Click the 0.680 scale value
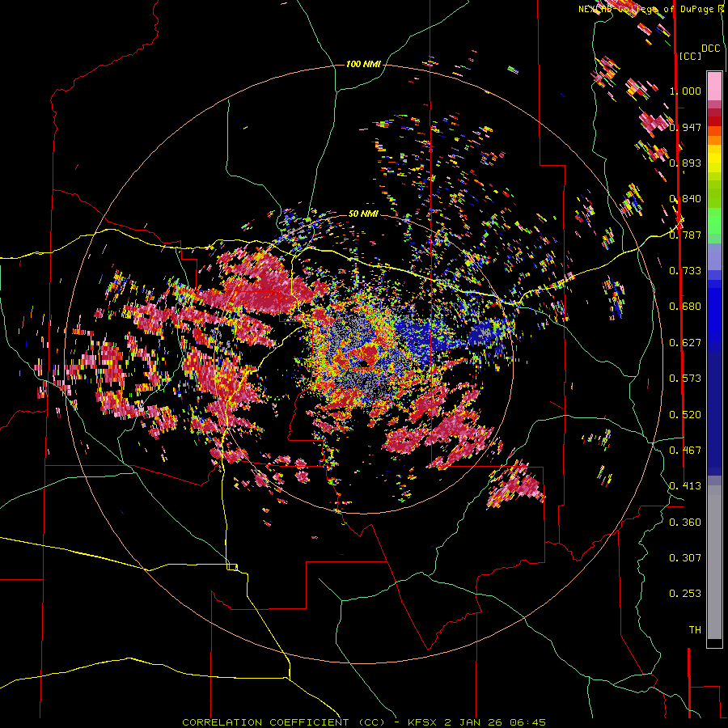 685,307
